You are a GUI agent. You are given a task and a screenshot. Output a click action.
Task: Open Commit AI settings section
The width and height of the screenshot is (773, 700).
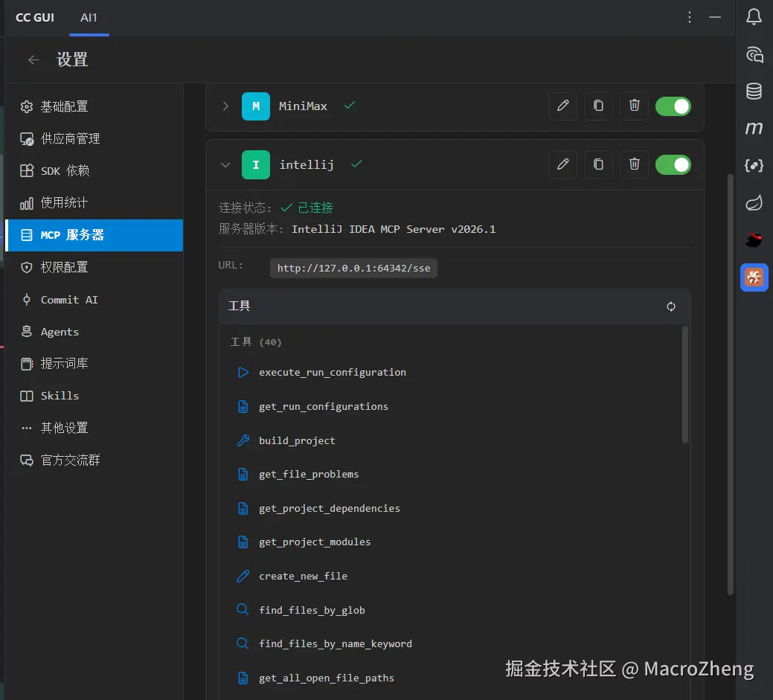click(x=94, y=300)
